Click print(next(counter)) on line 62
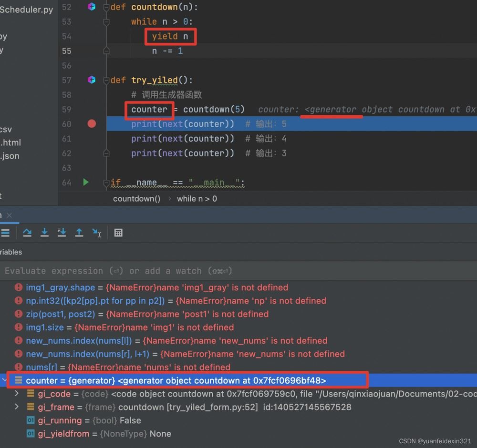This screenshot has height=448, width=477. (x=183, y=153)
